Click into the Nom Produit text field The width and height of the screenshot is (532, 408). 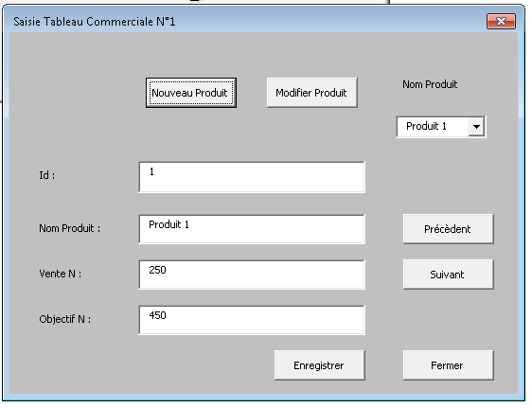pyautogui.click(x=252, y=229)
